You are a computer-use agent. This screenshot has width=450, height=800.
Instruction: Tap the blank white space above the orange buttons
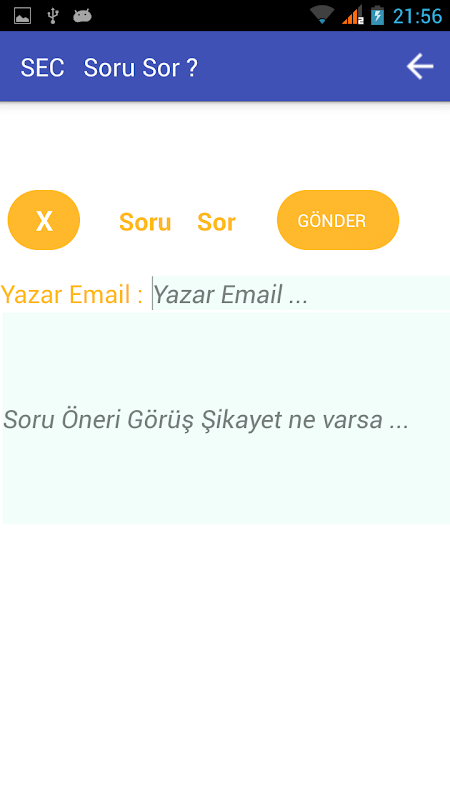tap(225, 145)
